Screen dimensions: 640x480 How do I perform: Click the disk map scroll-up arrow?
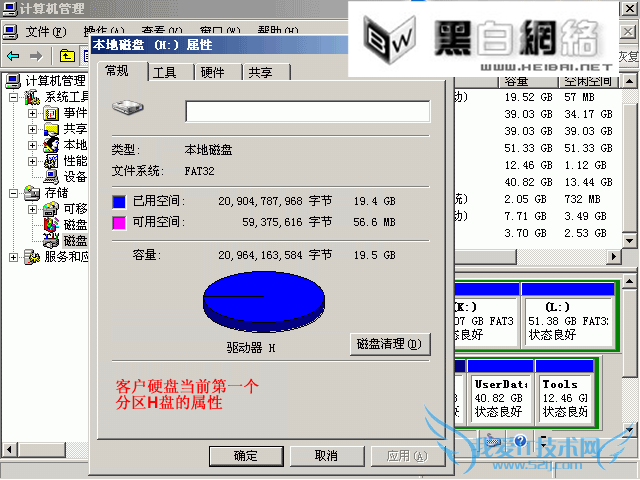629,282
